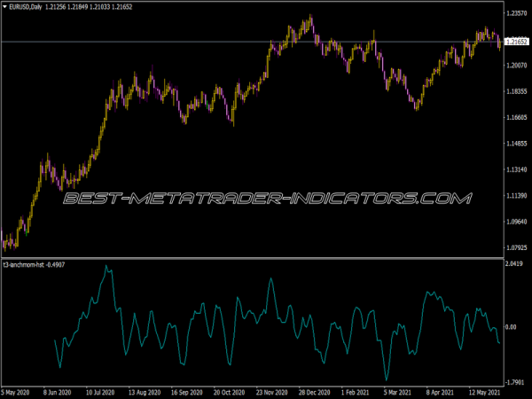Select the t3-ianchmom-hst indicator label
Viewport: 532px width, 399px height.
coord(23,264)
